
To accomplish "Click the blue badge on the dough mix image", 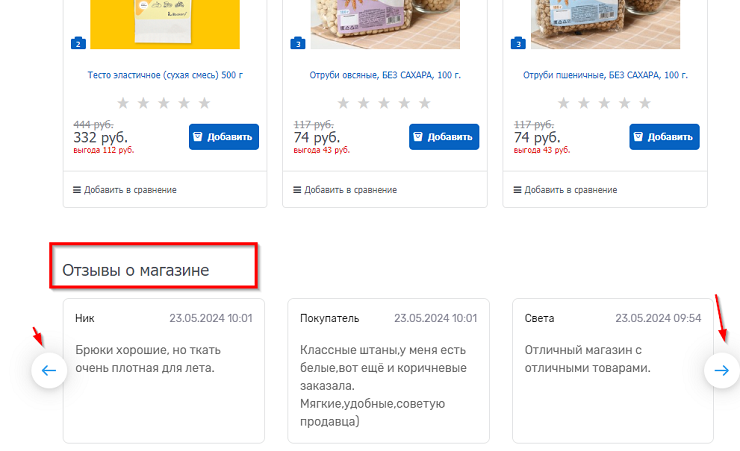I will pyautogui.click(x=78, y=44).
